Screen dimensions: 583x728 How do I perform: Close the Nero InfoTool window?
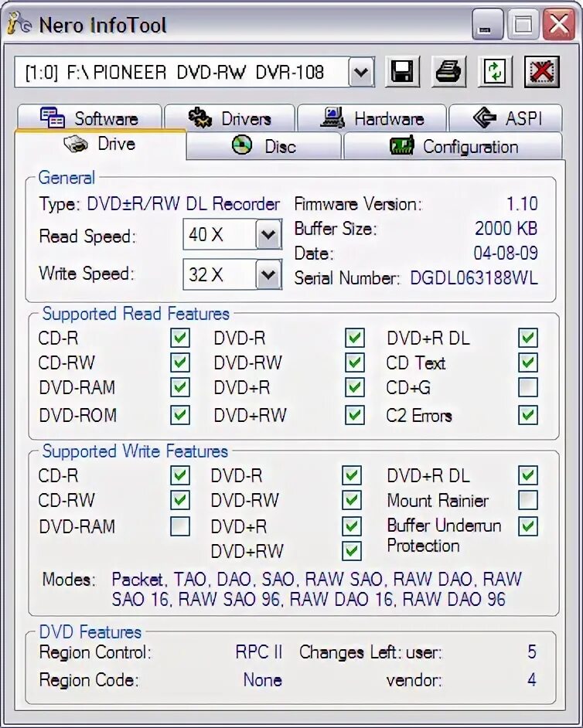click(559, 25)
